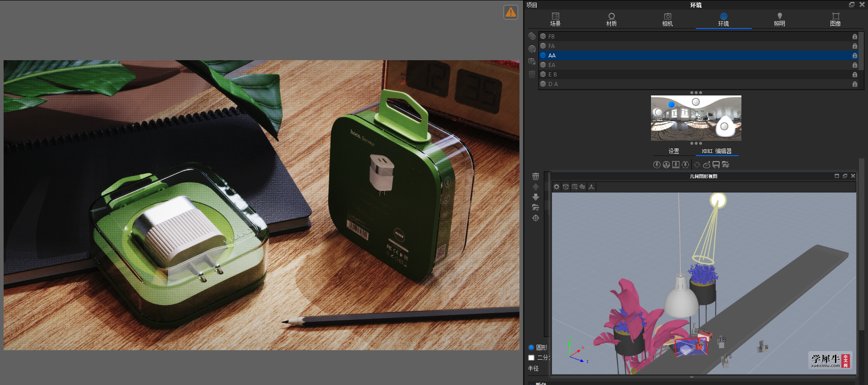Select the E B environment in the list
Viewport: 868px width, 385px height.
point(698,74)
